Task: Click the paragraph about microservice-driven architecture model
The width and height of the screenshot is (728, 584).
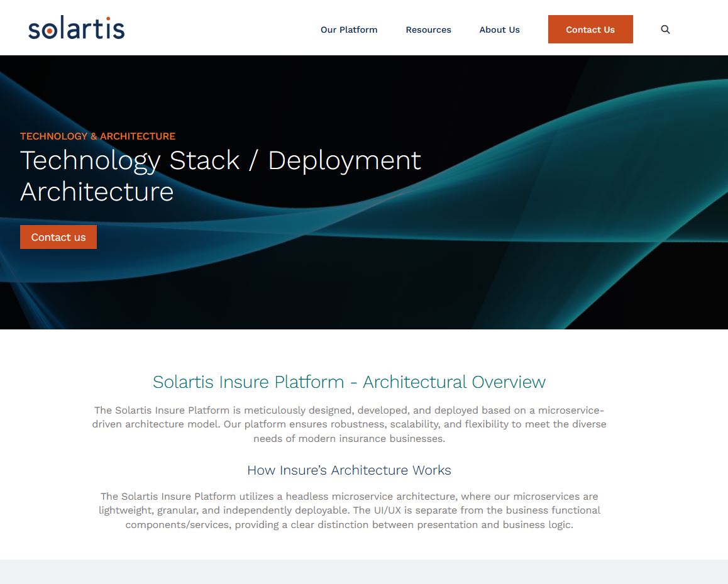Action: (349, 424)
